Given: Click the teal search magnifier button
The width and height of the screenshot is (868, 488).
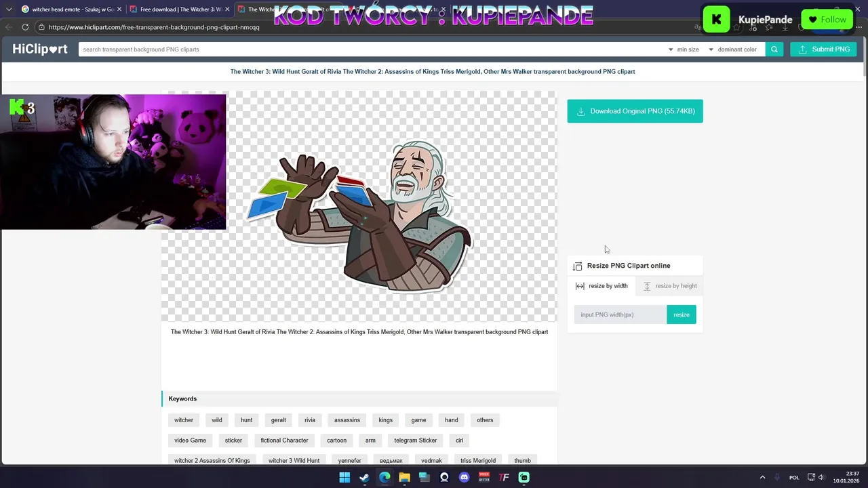Looking at the screenshot, I should pos(774,49).
